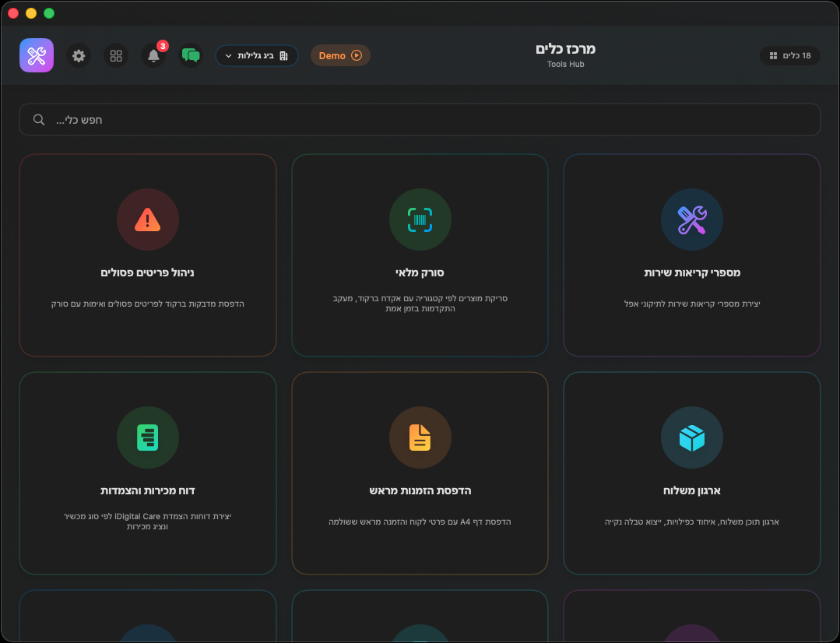Click the apps grid icon in the header
The width and height of the screenshot is (840, 643).
click(x=116, y=55)
